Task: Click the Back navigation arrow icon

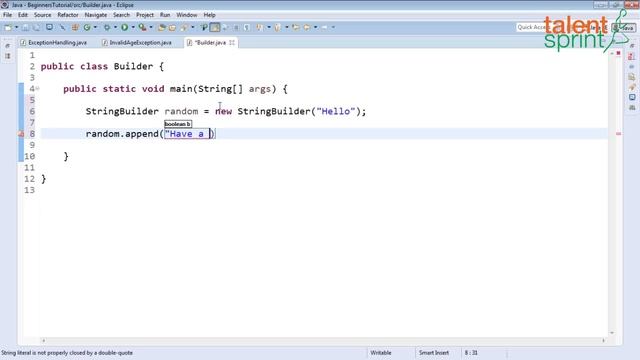Action: click(307, 27)
